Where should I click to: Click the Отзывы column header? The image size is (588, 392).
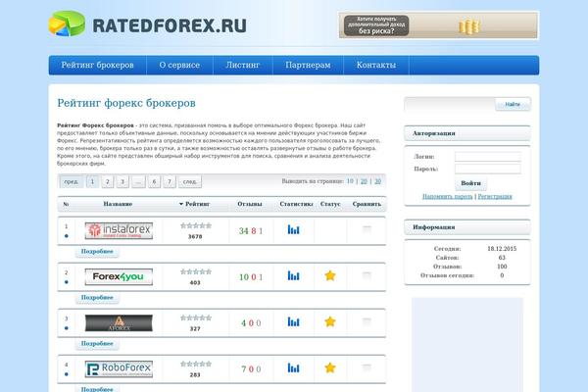(250, 204)
